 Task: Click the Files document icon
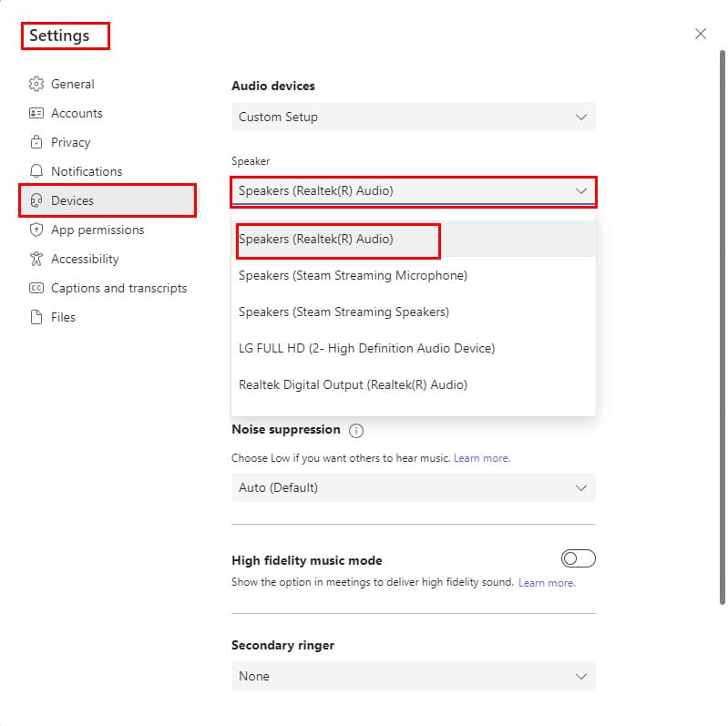pyautogui.click(x=36, y=317)
